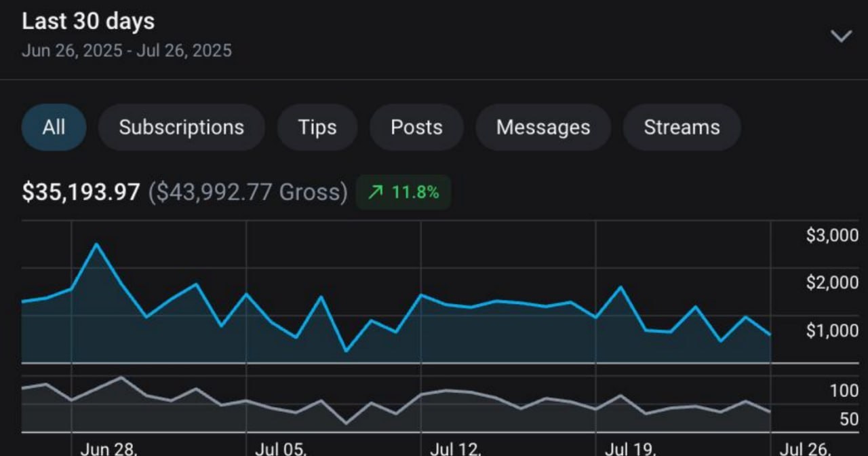Screen dimensions: 868x456
Task: Open the date range selector chevron
Action: (x=841, y=35)
